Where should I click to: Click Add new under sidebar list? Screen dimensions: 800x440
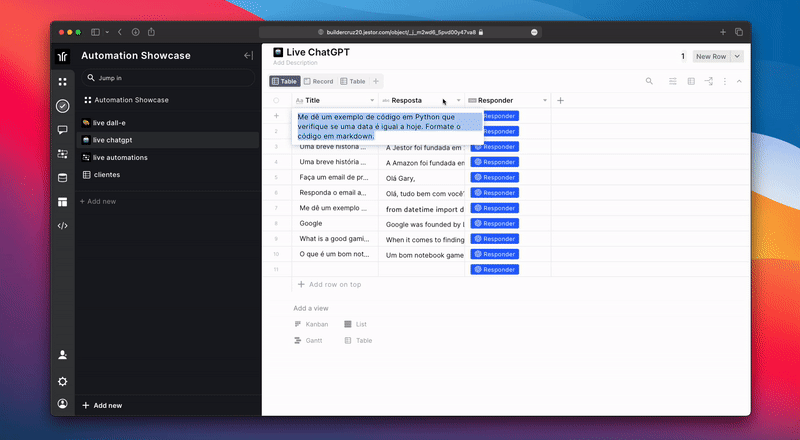[x=98, y=201]
